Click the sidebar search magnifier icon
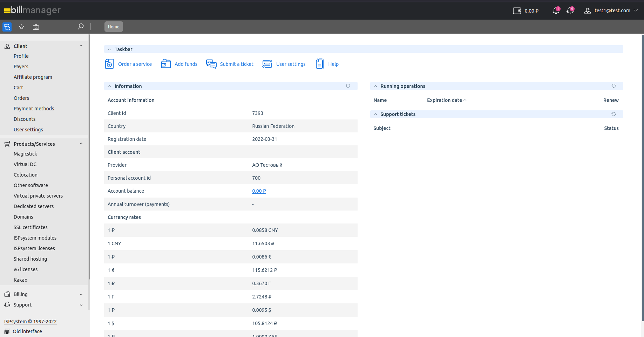 81,27
